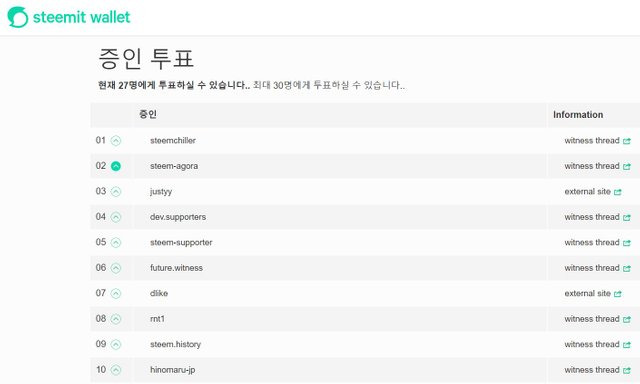Open hinomaru-jp's witness thread link
This screenshot has height=384, width=640.
pyautogui.click(x=597, y=370)
